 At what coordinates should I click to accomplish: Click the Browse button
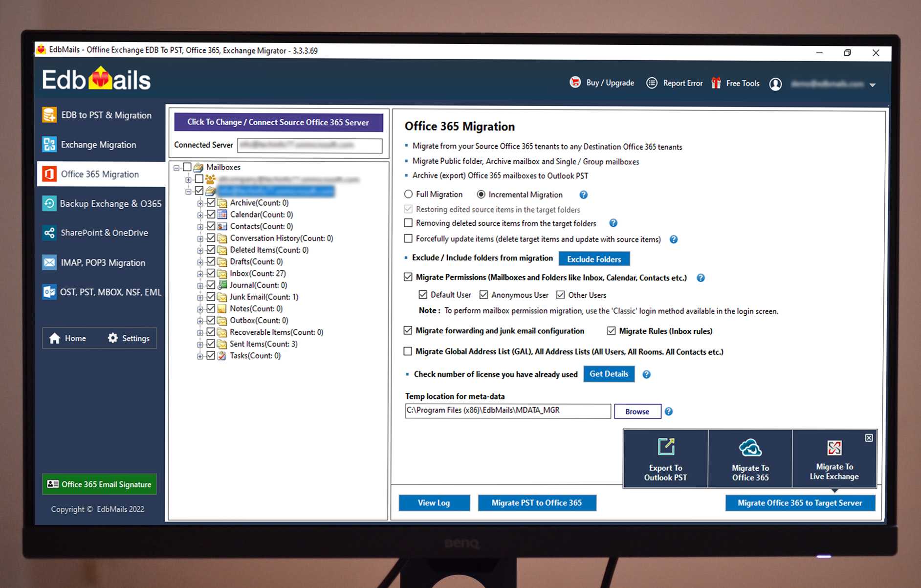pos(637,412)
